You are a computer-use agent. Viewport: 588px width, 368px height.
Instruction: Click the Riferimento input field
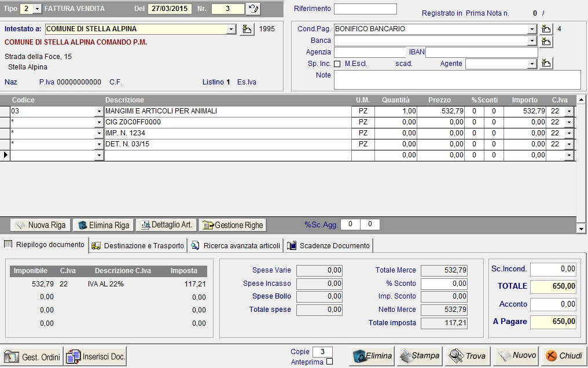365,9
